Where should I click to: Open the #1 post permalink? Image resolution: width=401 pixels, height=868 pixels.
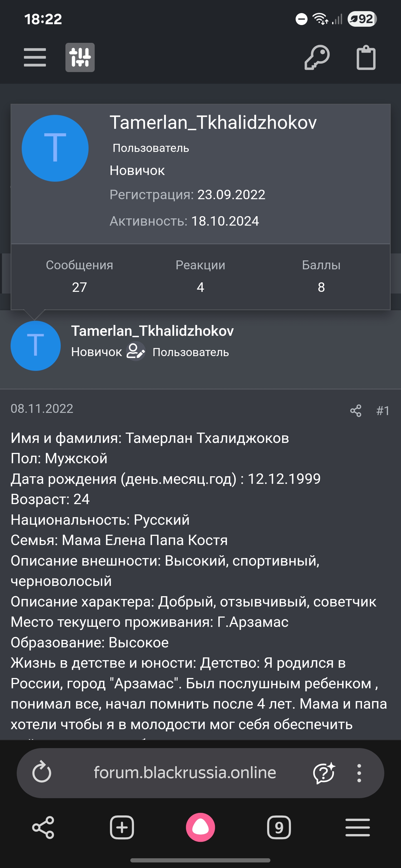pyautogui.click(x=383, y=411)
